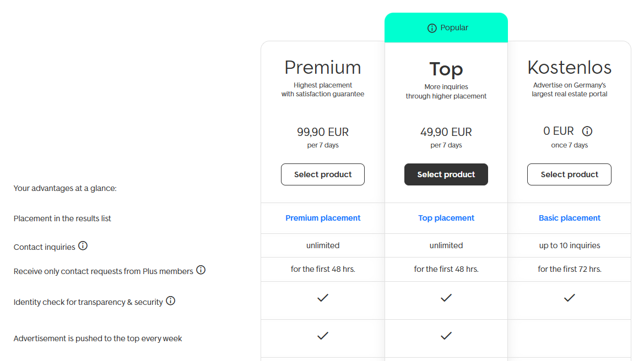Click Premium identity check checkmark
Image resolution: width=644 pixels, height=361 pixels.
[323, 298]
